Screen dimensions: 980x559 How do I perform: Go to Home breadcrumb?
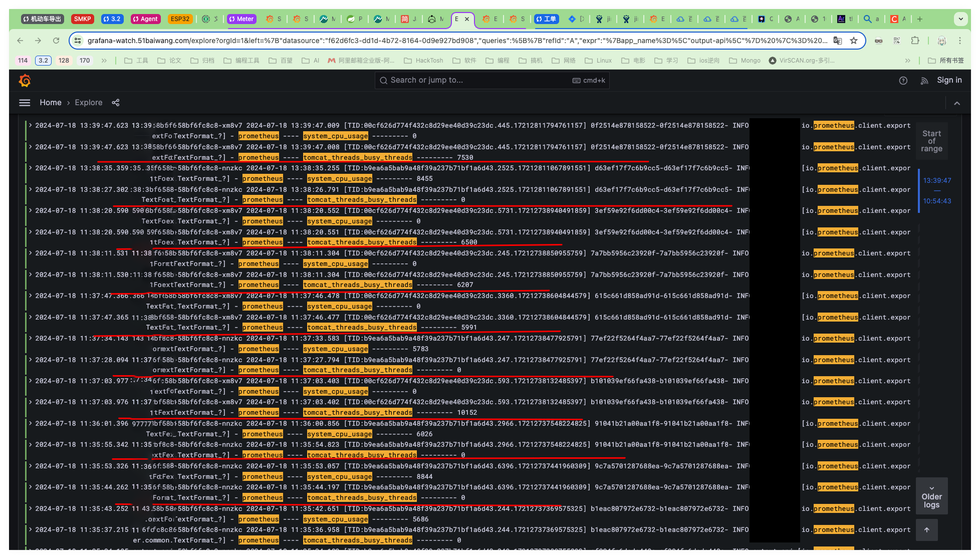click(x=51, y=103)
